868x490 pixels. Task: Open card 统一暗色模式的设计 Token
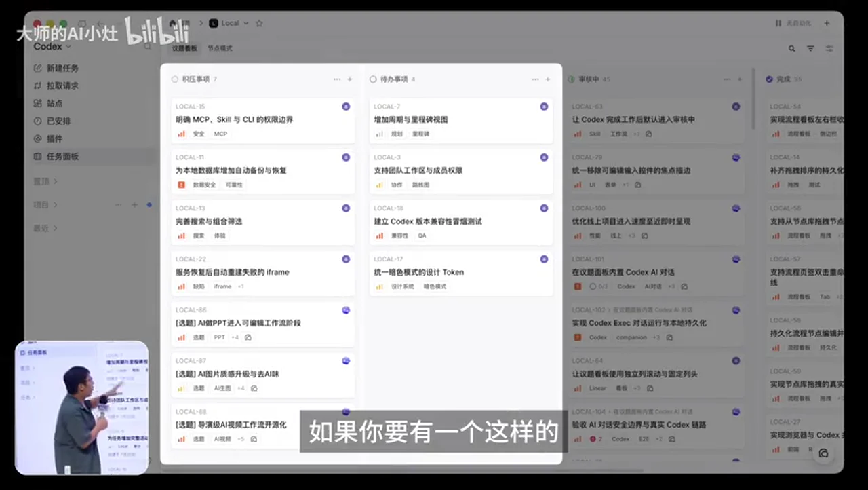pos(461,272)
